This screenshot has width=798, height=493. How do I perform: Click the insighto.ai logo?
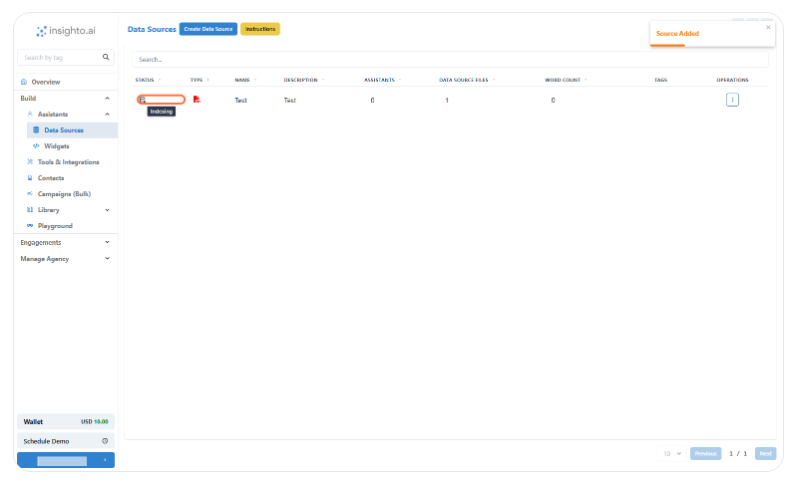point(66,31)
